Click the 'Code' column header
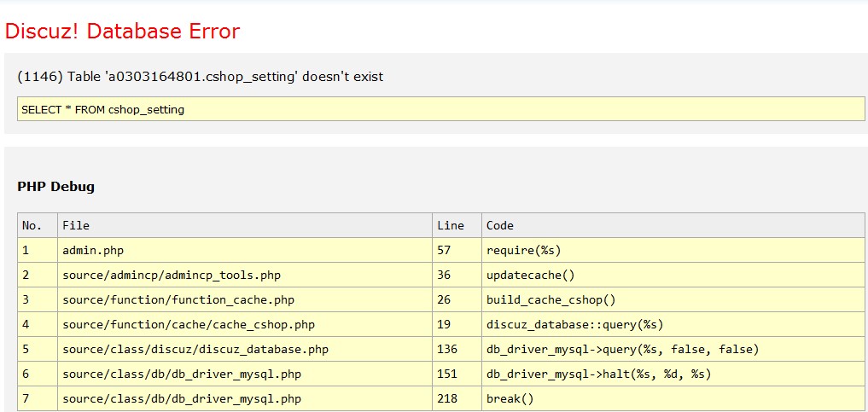 point(673,225)
